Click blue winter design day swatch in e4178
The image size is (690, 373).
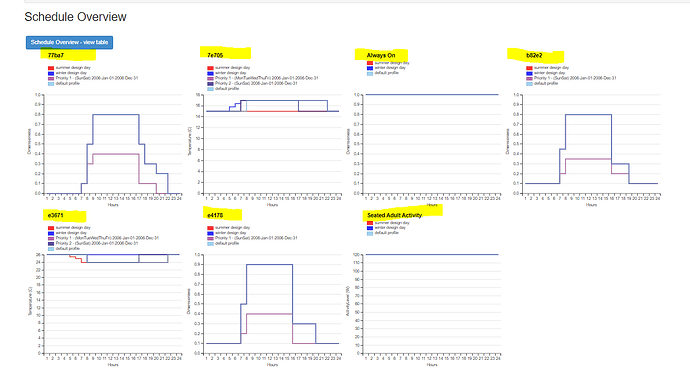(x=210, y=233)
